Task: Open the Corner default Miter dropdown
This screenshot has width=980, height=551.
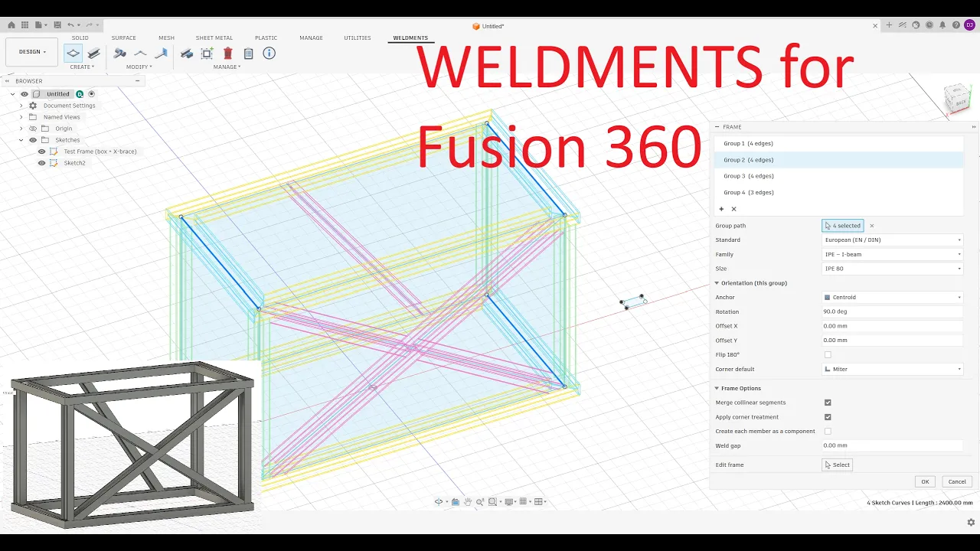Action: [892, 369]
